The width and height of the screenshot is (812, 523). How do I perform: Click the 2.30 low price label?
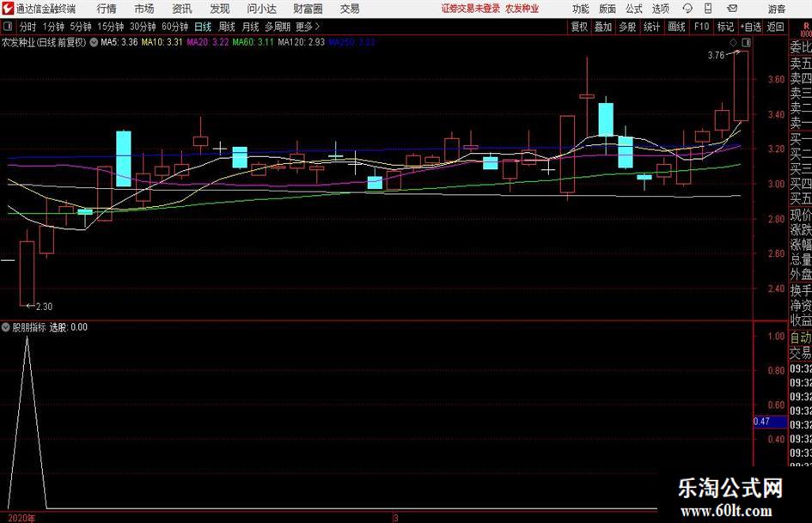[44, 307]
